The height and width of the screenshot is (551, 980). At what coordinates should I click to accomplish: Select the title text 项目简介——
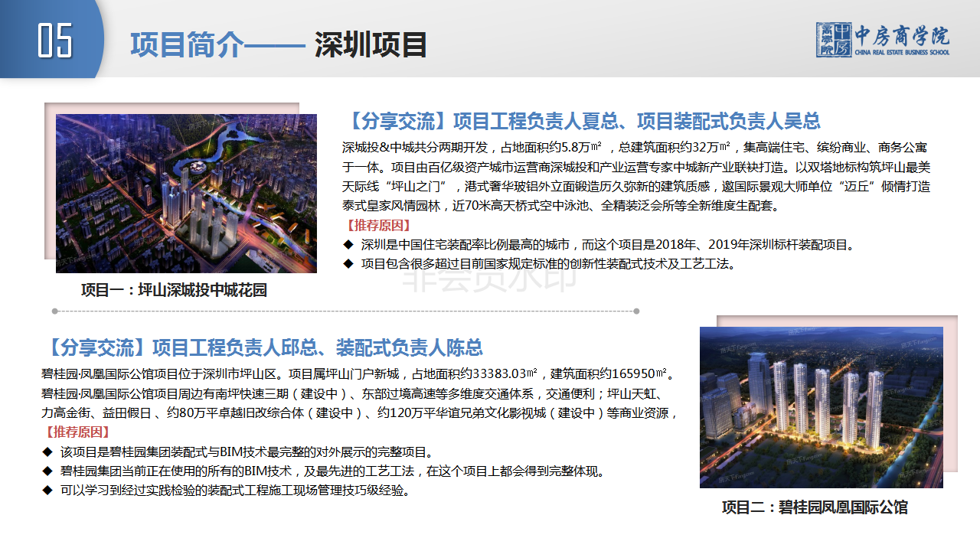(217, 45)
